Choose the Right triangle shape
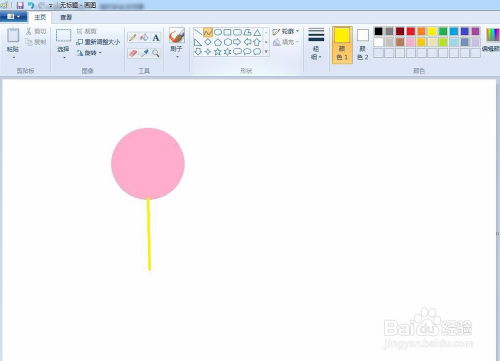Viewport: 500px width, 361px height. (x=198, y=42)
